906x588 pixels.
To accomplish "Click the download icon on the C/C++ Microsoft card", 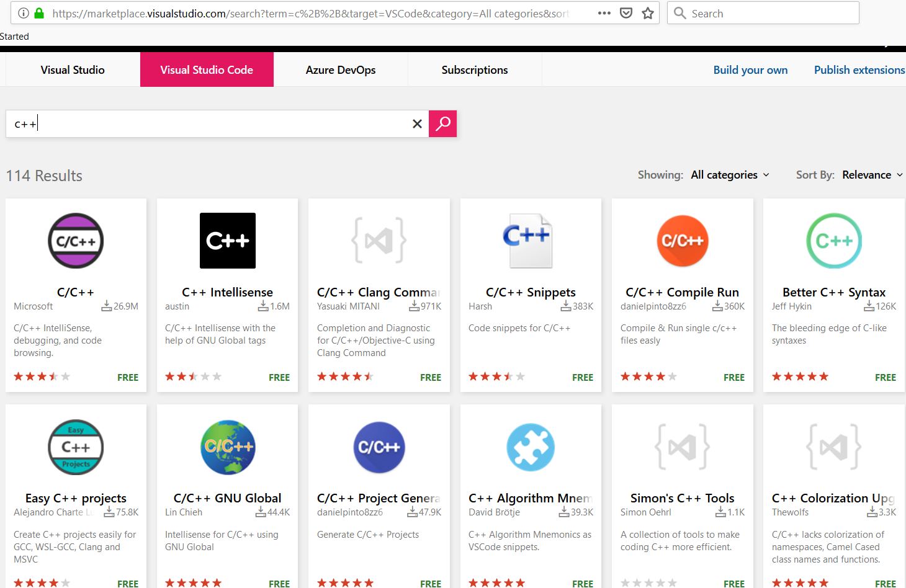I will pyautogui.click(x=107, y=306).
